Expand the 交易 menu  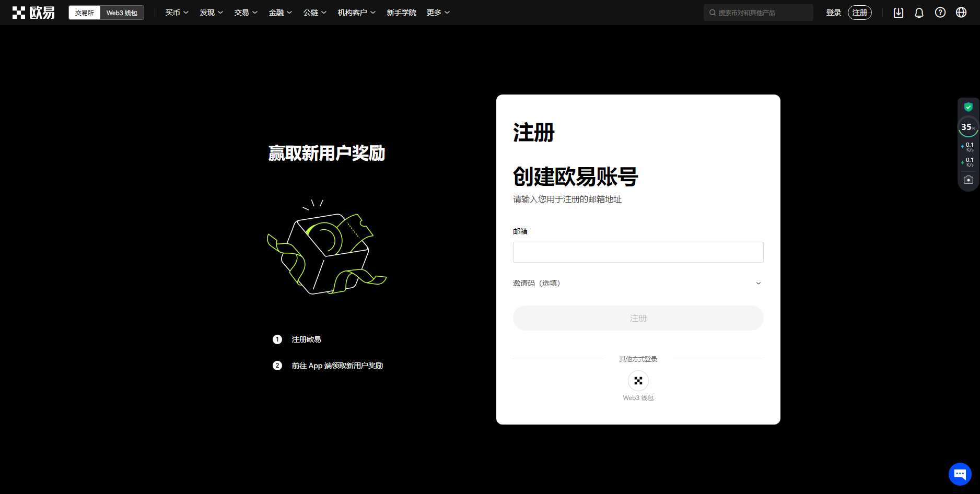[x=246, y=13]
